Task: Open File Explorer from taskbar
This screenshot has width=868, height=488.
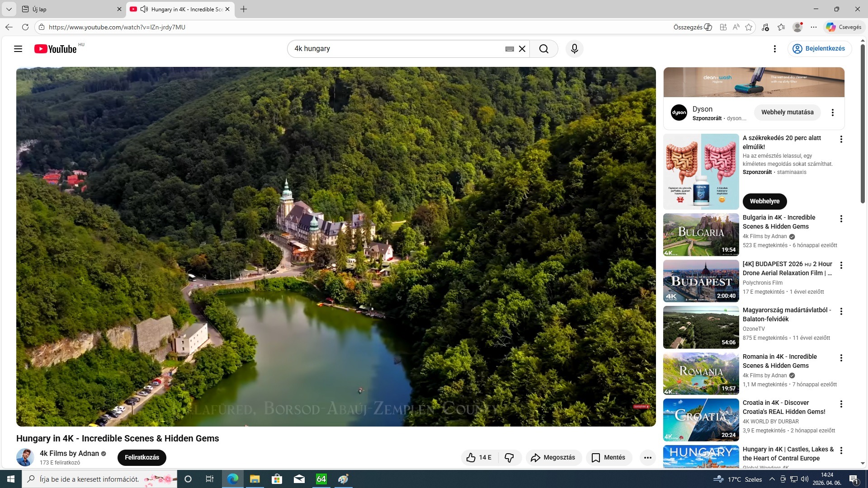Action: (x=255, y=479)
